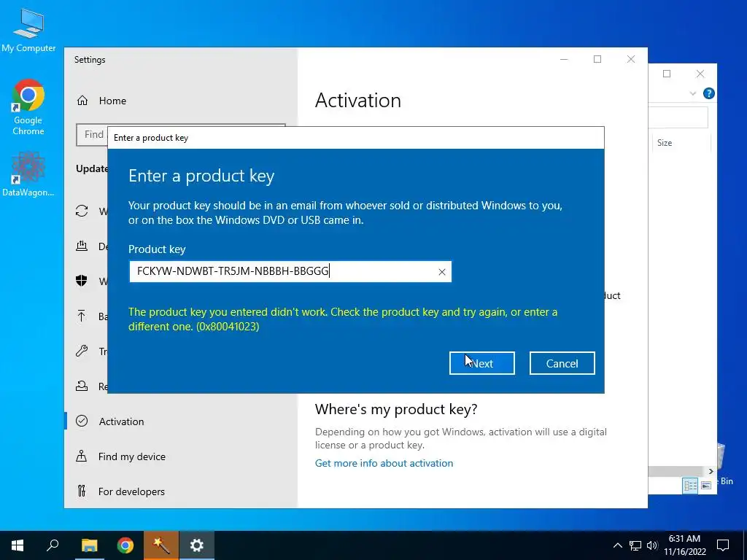Viewport: 747px width, 560px height.
Task: Expand the ribbon chevron in background window
Action: click(693, 93)
